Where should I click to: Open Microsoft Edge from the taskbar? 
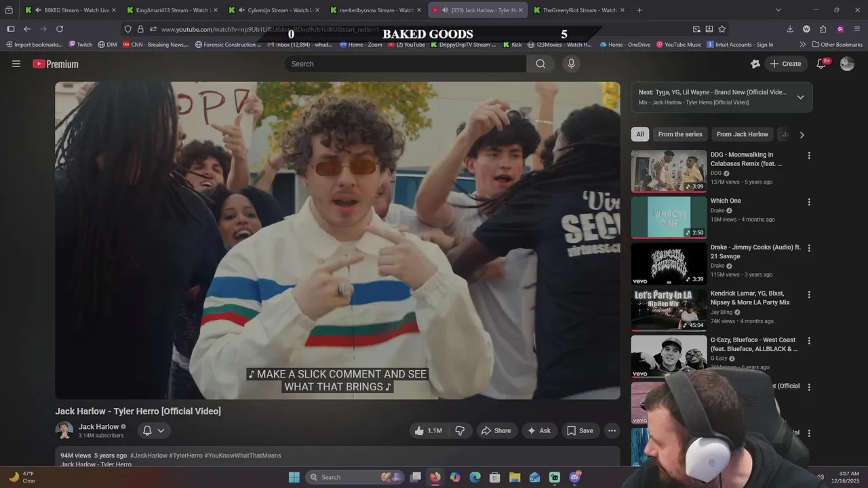point(475,477)
